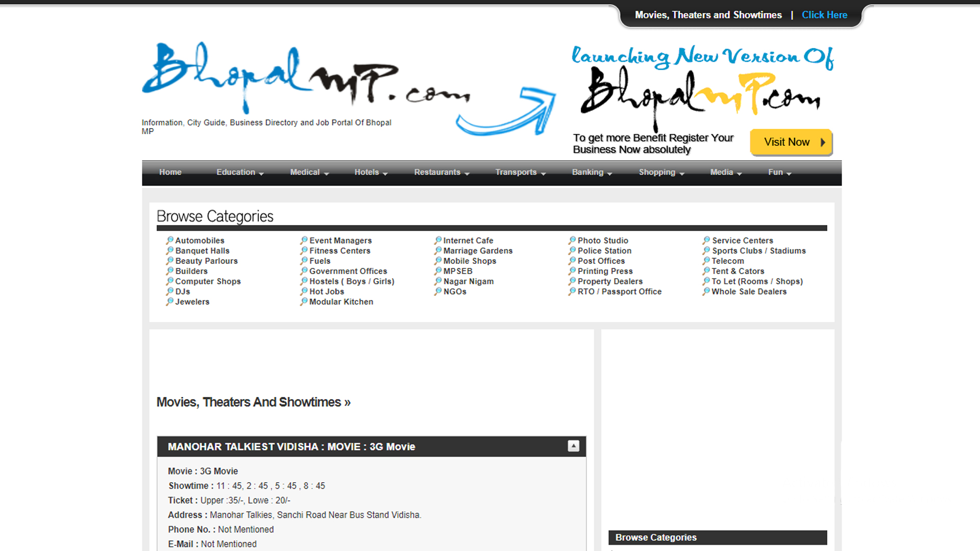
Task: Expand the Shopping dropdown menu
Action: tap(661, 172)
